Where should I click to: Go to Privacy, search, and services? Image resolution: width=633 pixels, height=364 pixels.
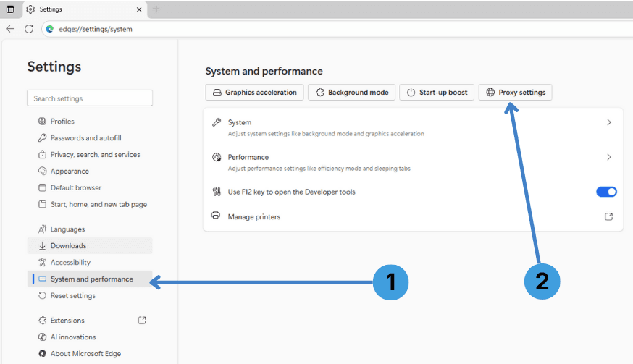point(90,155)
